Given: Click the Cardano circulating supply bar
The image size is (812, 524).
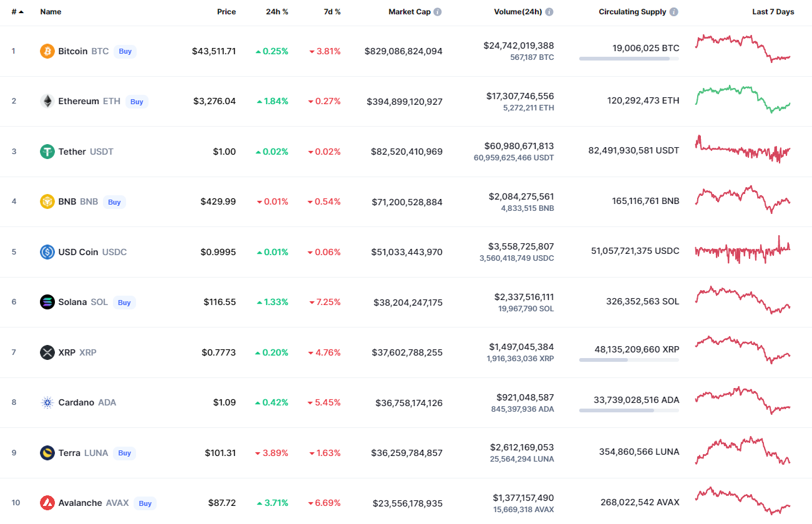Looking at the screenshot, I should click(629, 410).
